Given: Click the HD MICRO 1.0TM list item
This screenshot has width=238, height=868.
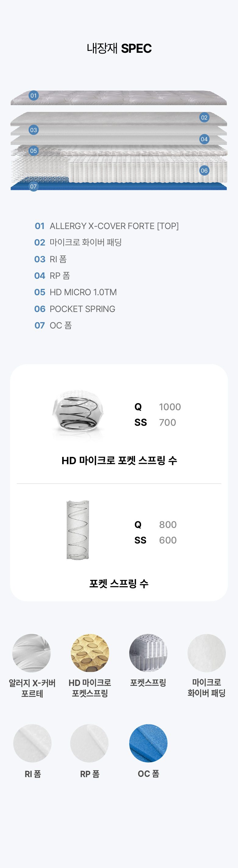Looking at the screenshot, I should 75,292.
